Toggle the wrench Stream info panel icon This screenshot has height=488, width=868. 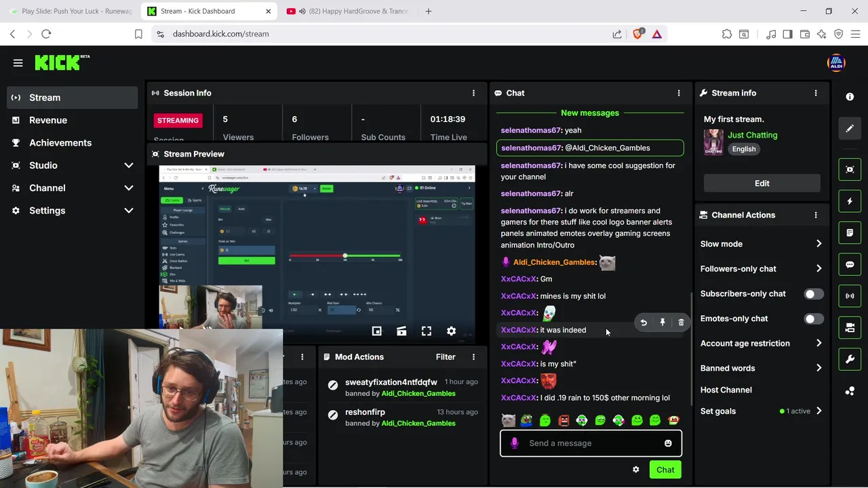pos(850,360)
